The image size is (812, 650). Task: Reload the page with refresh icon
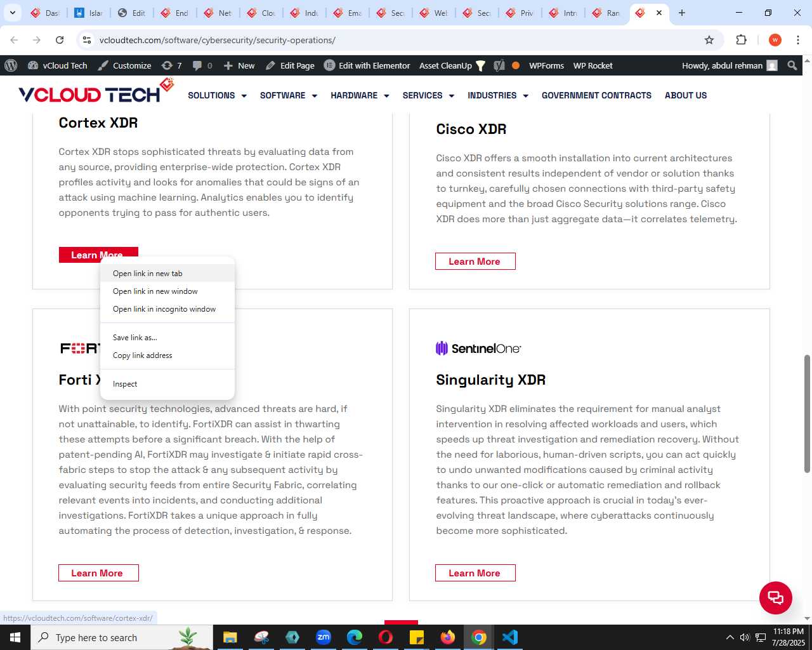60,40
